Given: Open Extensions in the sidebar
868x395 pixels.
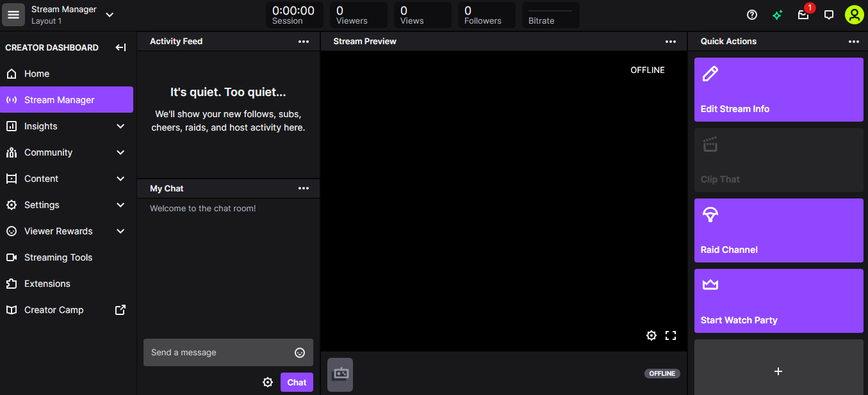Looking at the screenshot, I should 67,284.
